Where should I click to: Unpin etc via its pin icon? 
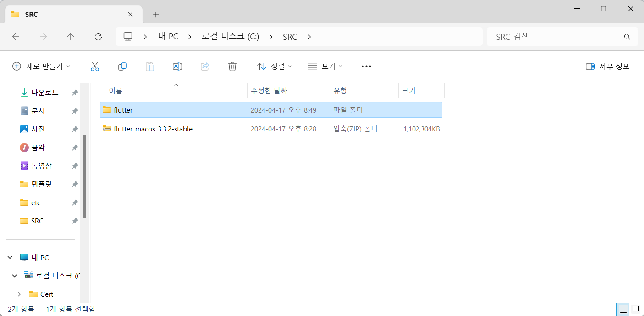(75, 202)
